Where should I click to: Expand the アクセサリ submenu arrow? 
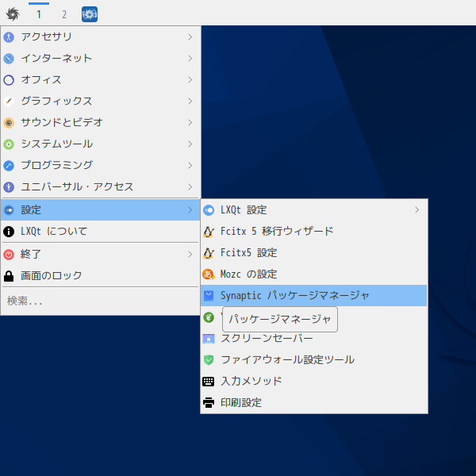tap(190, 37)
